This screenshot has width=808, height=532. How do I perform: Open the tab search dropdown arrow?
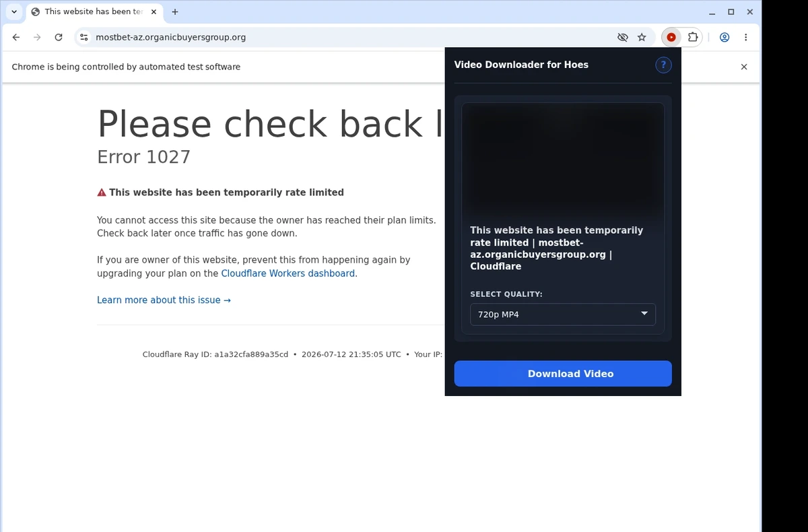(x=14, y=11)
